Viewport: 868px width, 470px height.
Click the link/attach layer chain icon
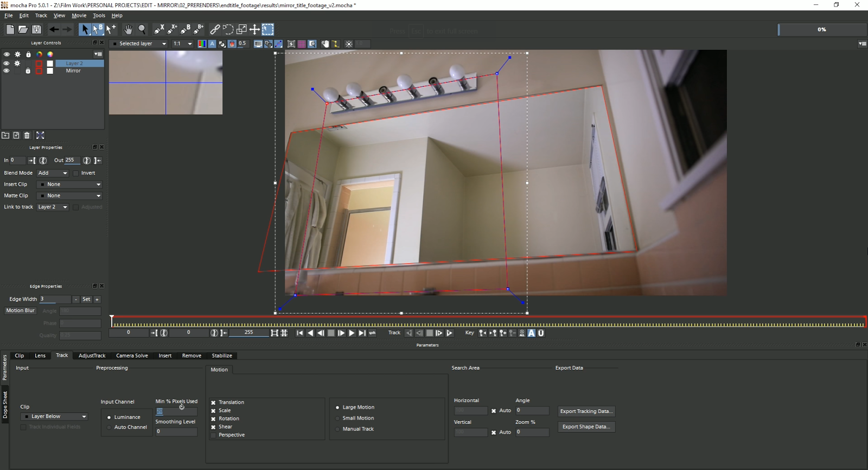215,29
